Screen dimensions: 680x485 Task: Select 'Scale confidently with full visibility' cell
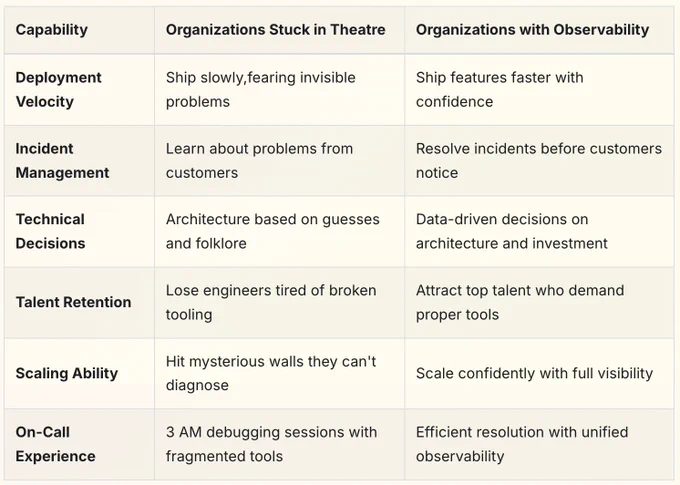[534, 373]
